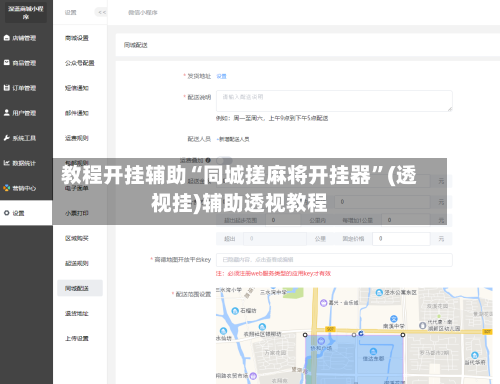Click the +新增配送人员 link
The width and height of the screenshot is (500, 384).
(233, 139)
